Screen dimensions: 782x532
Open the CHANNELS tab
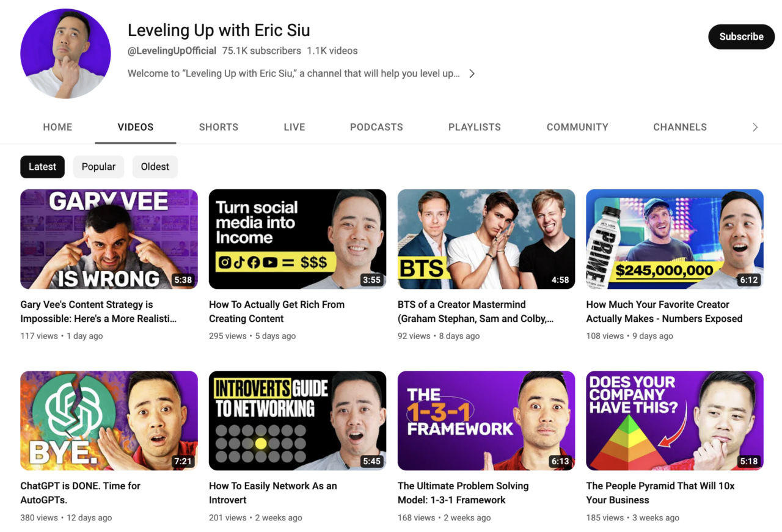(x=680, y=127)
